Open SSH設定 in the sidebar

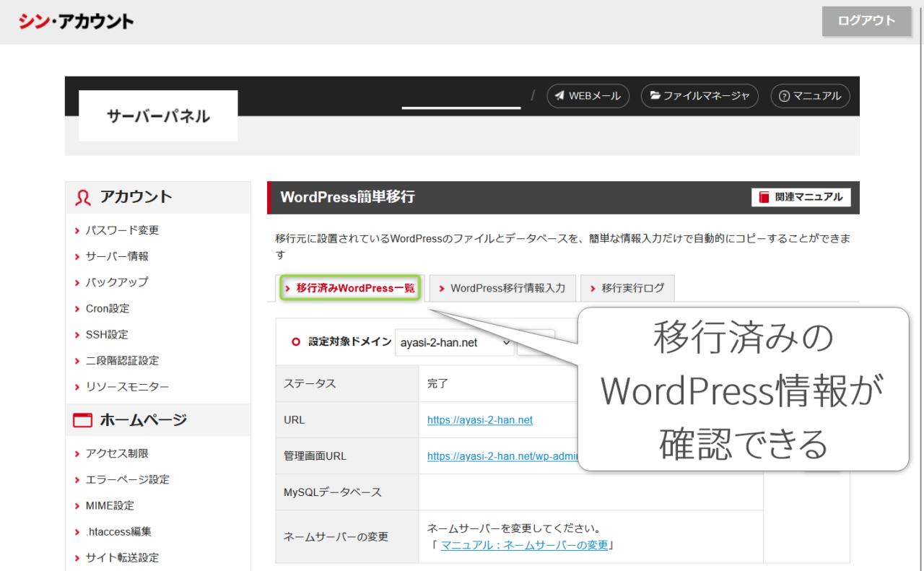107,334
